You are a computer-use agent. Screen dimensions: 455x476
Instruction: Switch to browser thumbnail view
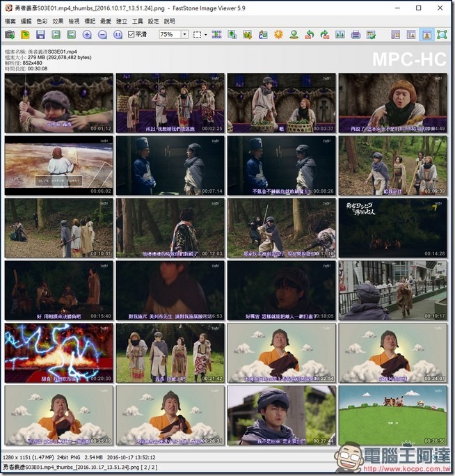tap(395, 35)
